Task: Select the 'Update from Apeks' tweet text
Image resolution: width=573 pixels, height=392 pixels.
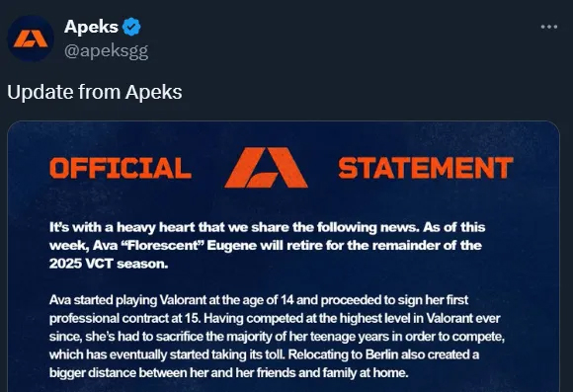Action: click(x=95, y=92)
